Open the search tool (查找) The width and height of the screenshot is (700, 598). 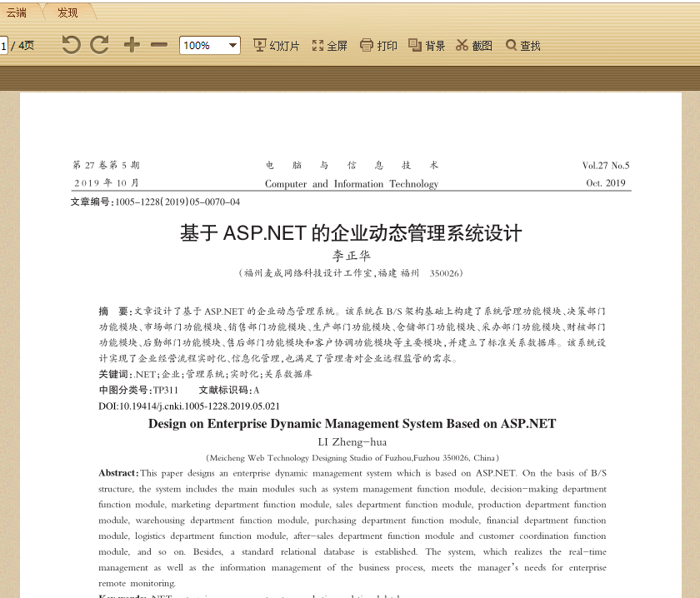click(523, 46)
